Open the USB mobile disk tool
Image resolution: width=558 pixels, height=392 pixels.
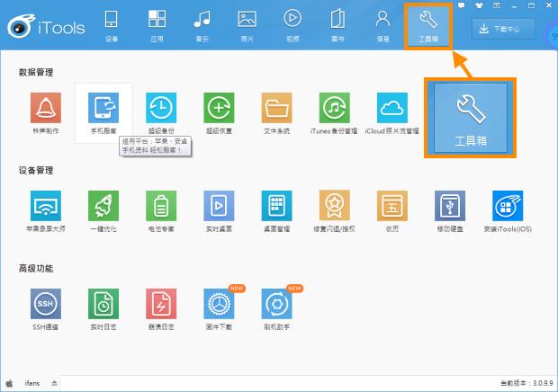[450, 206]
